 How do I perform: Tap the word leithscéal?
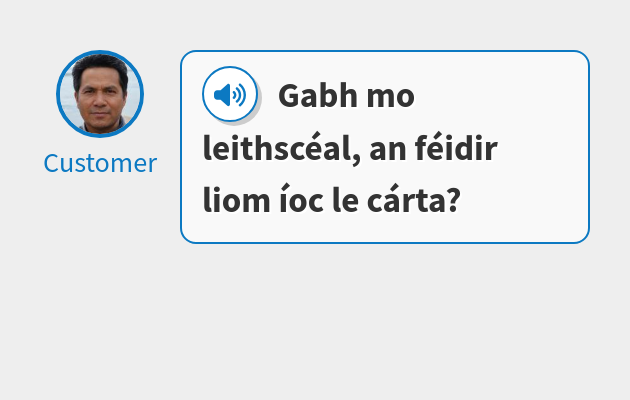click(278, 147)
